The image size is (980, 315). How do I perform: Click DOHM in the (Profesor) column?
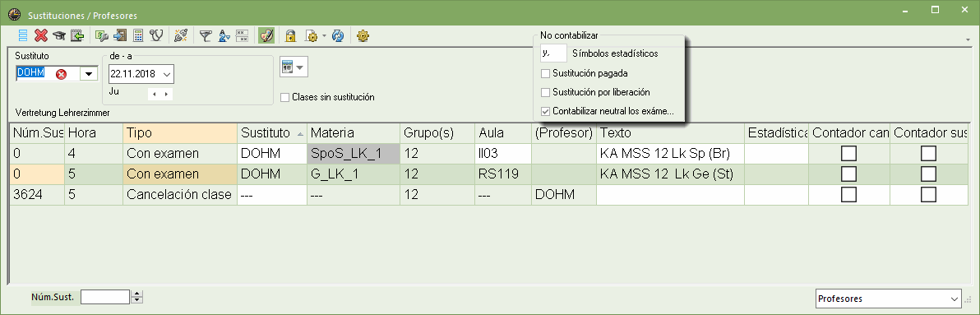pyautogui.click(x=564, y=194)
